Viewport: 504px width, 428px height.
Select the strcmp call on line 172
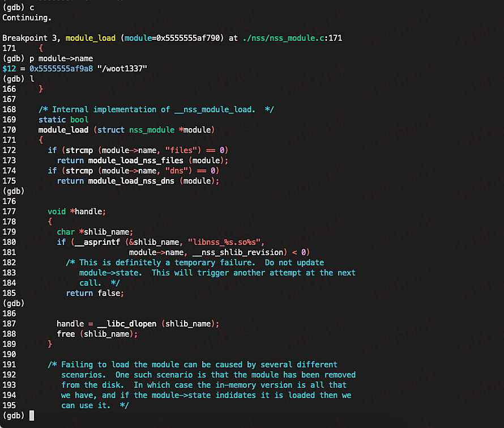[x=79, y=150]
